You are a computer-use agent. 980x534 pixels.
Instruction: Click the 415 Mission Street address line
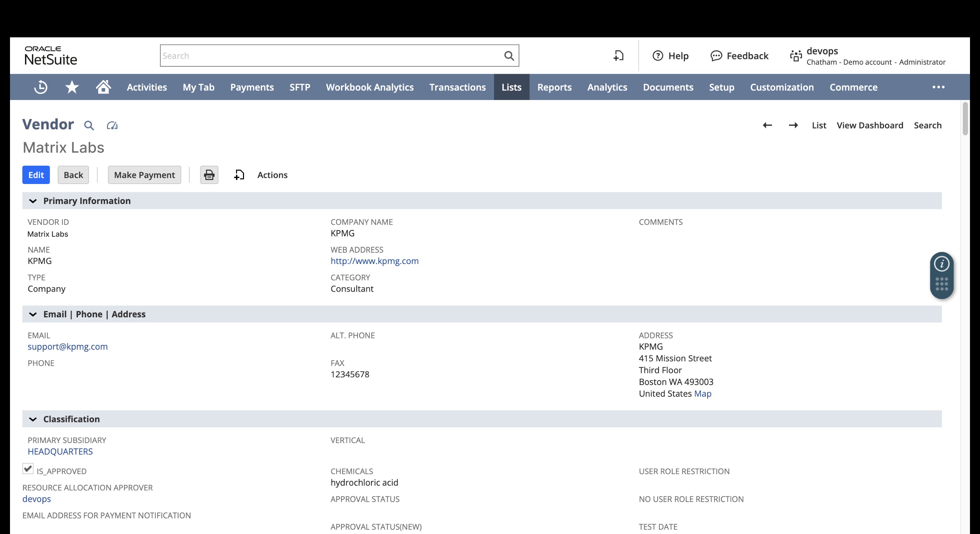coord(675,358)
